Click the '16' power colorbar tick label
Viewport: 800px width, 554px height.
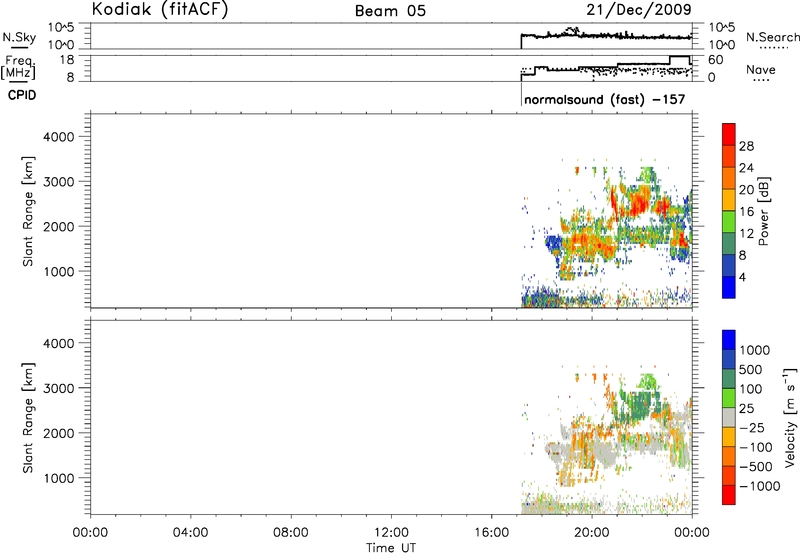tap(746, 212)
